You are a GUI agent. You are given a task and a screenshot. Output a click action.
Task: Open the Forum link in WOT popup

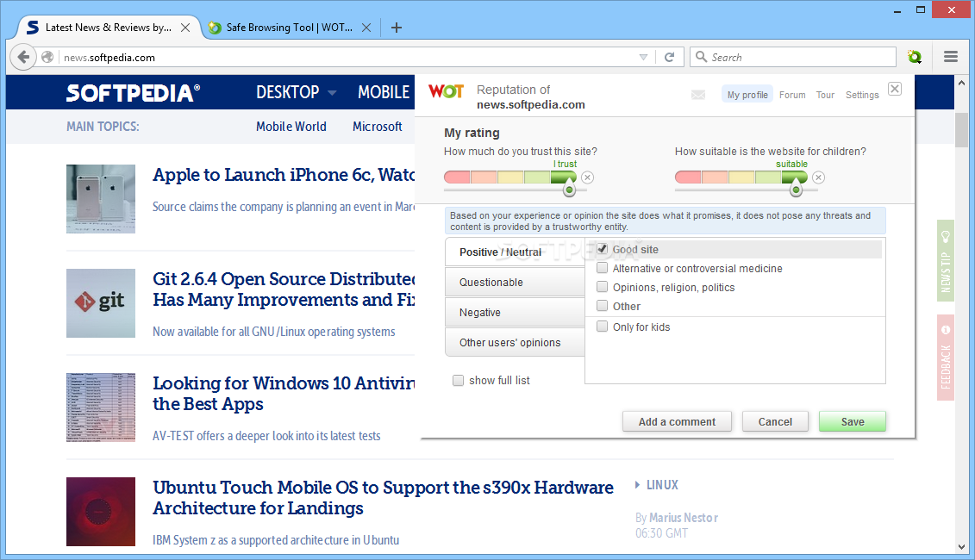(x=792, y=95)
